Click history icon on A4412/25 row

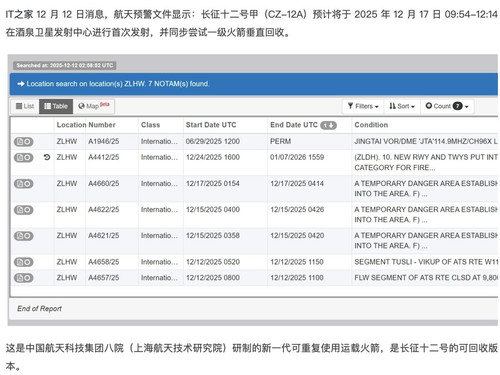coord(47,157)
